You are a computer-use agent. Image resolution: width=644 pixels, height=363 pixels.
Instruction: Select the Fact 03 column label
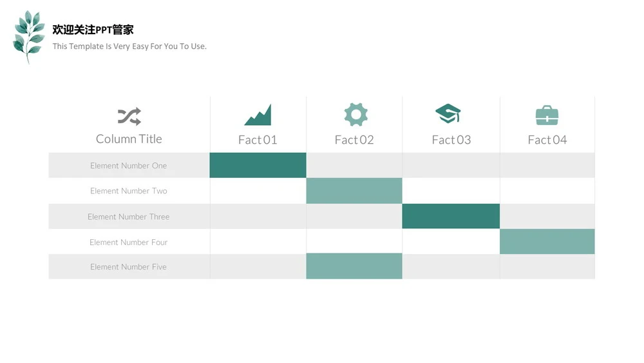[x=451, y=140]
